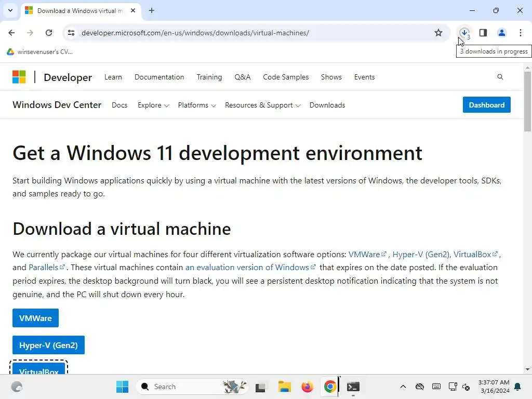Viewport: 532px width, 399px height.
Task: Open the network display tray icon
Action: [453, 387]
